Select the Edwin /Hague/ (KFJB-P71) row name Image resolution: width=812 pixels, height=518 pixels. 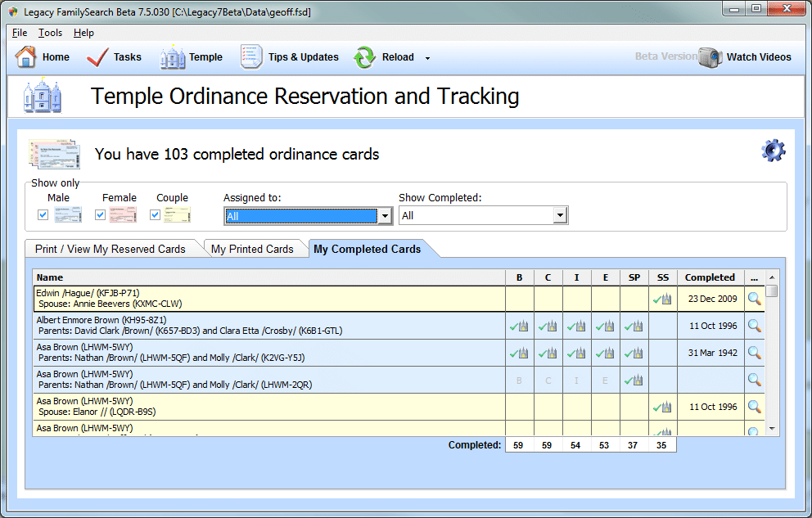88,293
